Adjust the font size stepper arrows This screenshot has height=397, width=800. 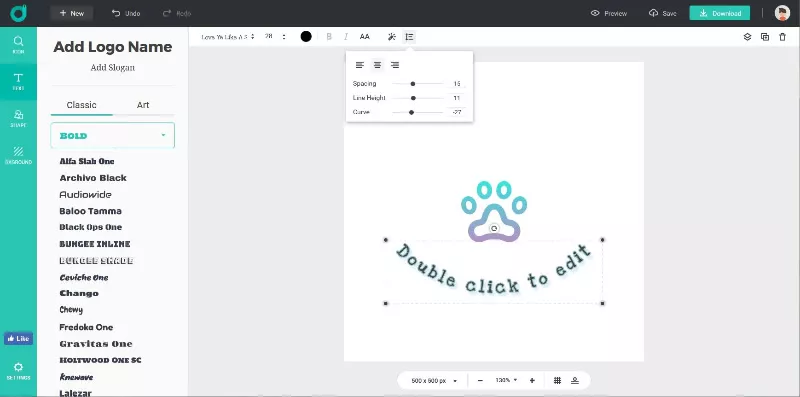284,37
